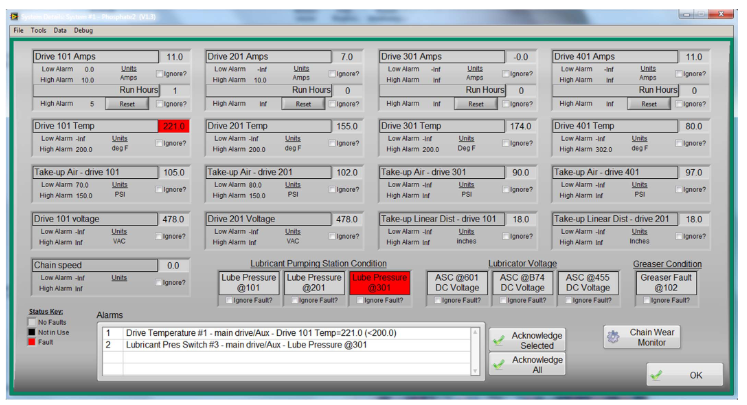Click the Chain speed value 0.0
The image size is (747, 405).
(x=173, y=265)
